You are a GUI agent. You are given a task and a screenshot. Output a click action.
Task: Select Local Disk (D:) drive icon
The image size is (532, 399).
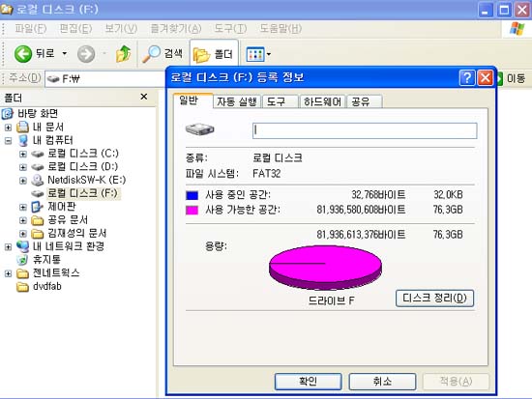[x=38, y=167]
